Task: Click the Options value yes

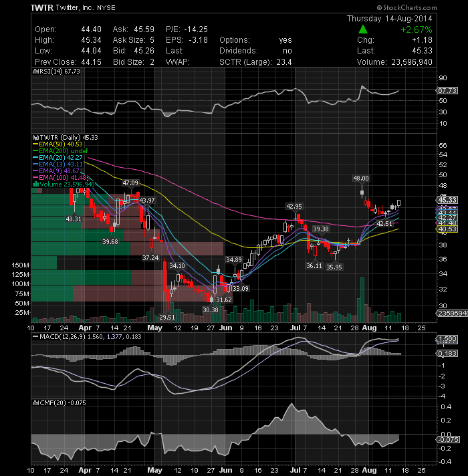Action: [x=285, y=40]
